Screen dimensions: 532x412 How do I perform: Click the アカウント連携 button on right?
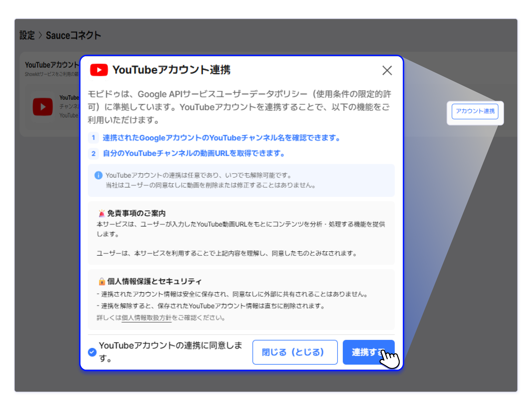(x=475, y=111)
